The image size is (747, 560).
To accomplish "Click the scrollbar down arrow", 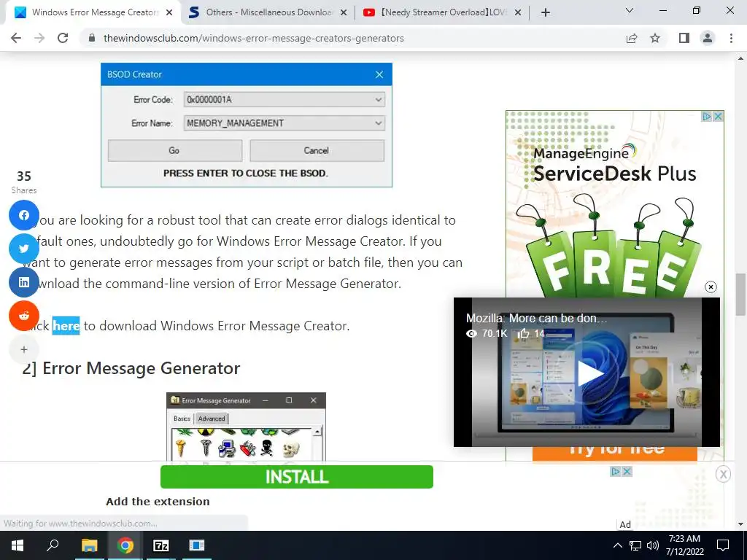I will click(x=740, y=524).
